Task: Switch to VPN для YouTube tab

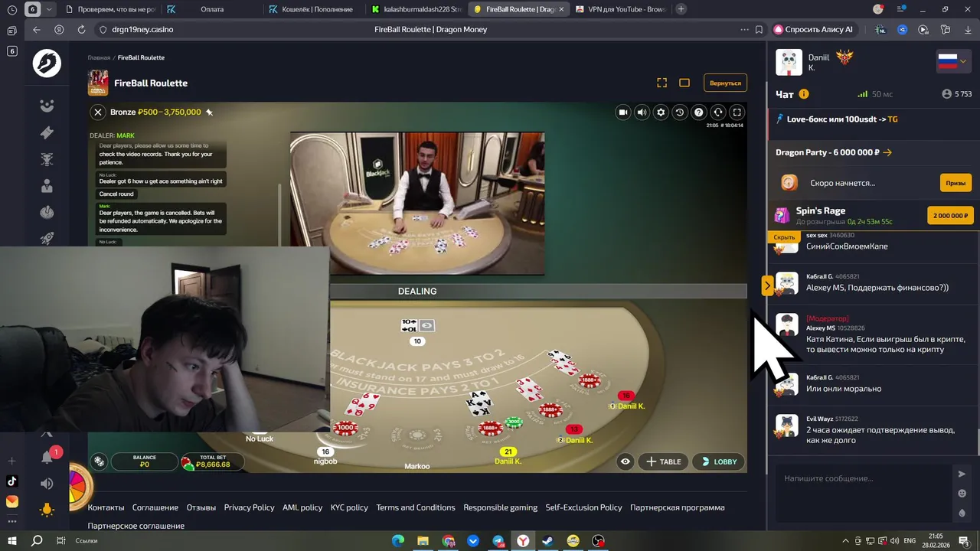Action: tap(620, 9)
